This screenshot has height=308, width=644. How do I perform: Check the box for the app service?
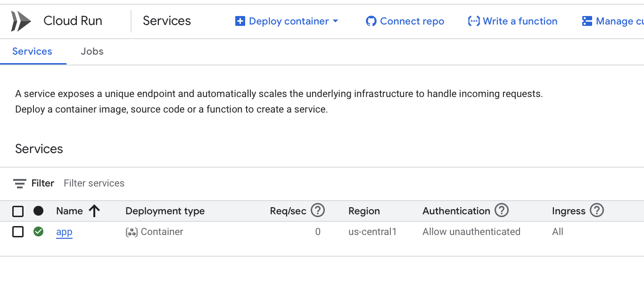18,232
